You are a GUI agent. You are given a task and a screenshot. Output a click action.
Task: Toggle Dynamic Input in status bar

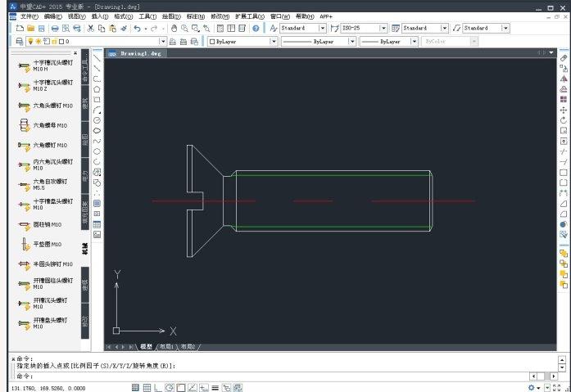point(203,388)
